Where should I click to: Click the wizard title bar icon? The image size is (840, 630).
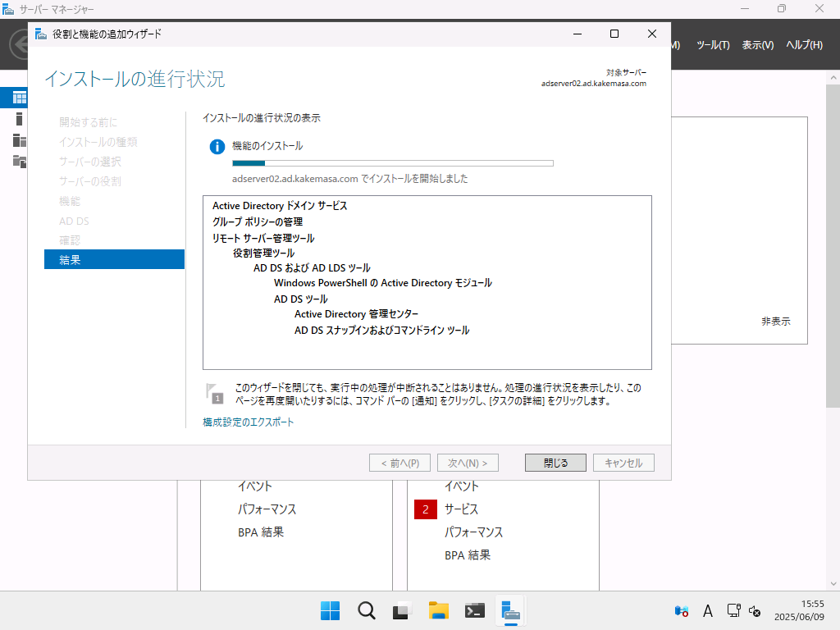coord(41,34)
